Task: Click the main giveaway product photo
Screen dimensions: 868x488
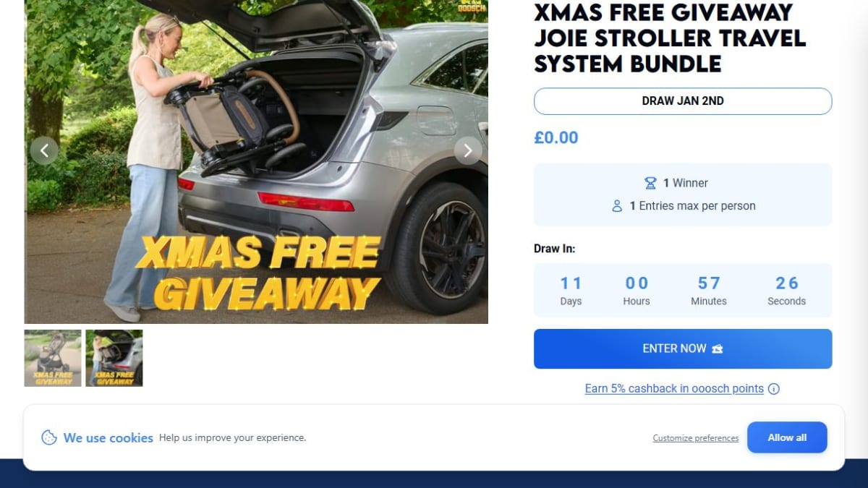Action: tap(256, 161)
